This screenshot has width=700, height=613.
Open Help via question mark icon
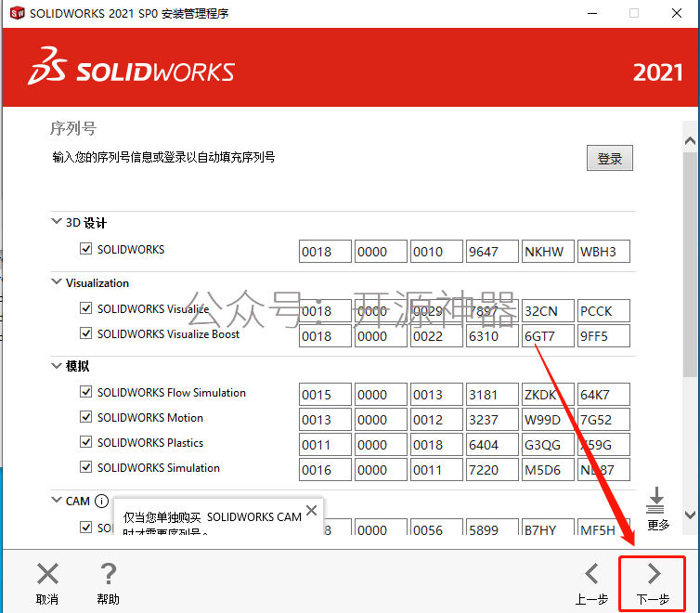pos(108,574)
